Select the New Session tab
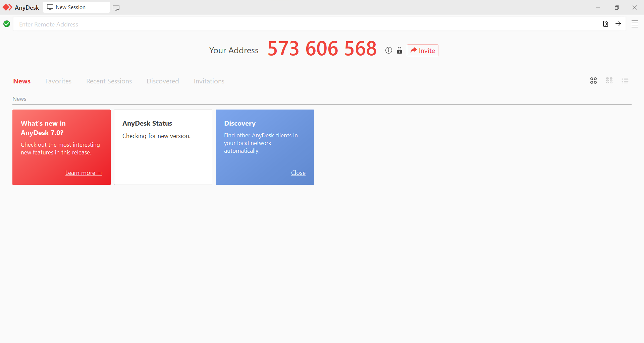Viewport: 644px width, 343px height. pyautogui.click(x=76, y=7)
